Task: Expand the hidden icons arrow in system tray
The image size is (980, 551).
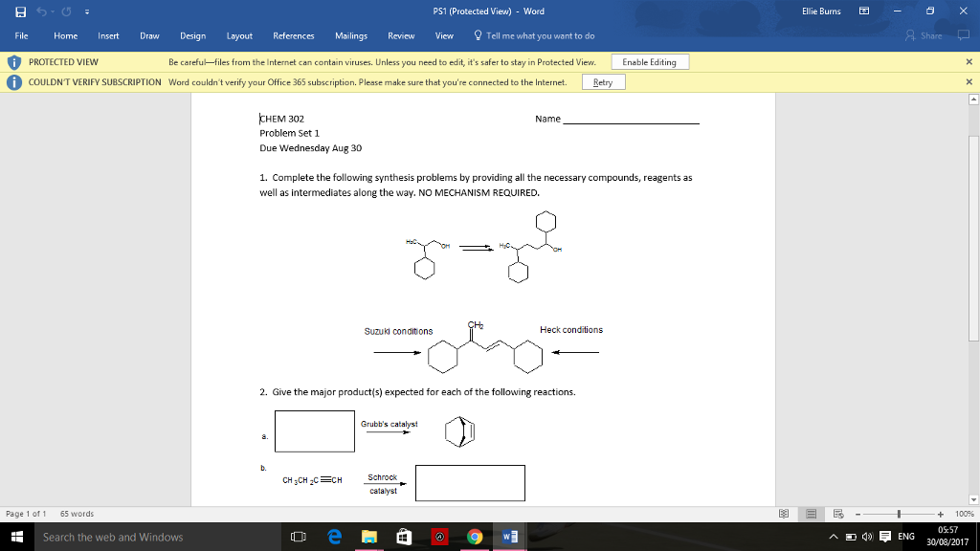Action: tap(832, 537)
